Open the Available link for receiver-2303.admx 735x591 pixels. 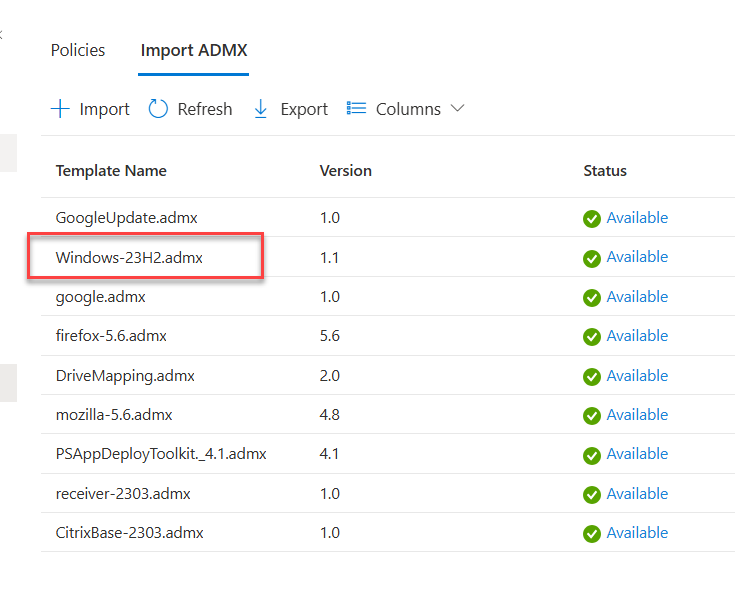(637, 494)
